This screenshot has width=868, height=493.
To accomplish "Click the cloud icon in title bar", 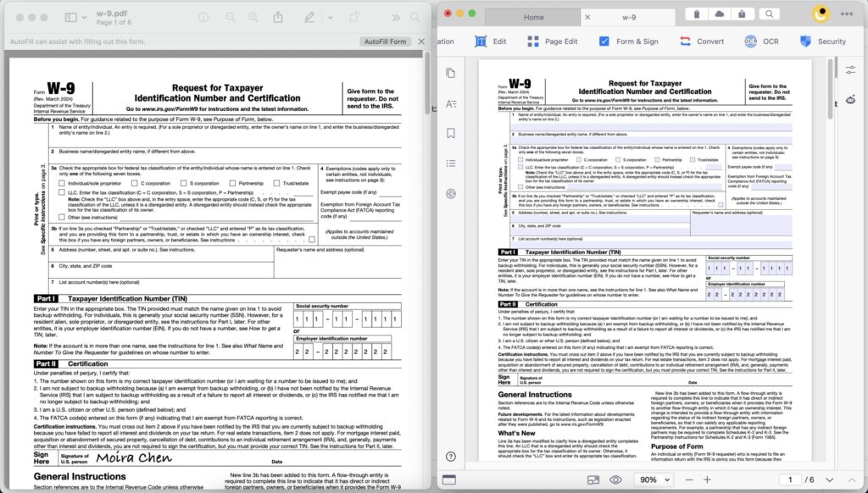I will coord(720,14).
